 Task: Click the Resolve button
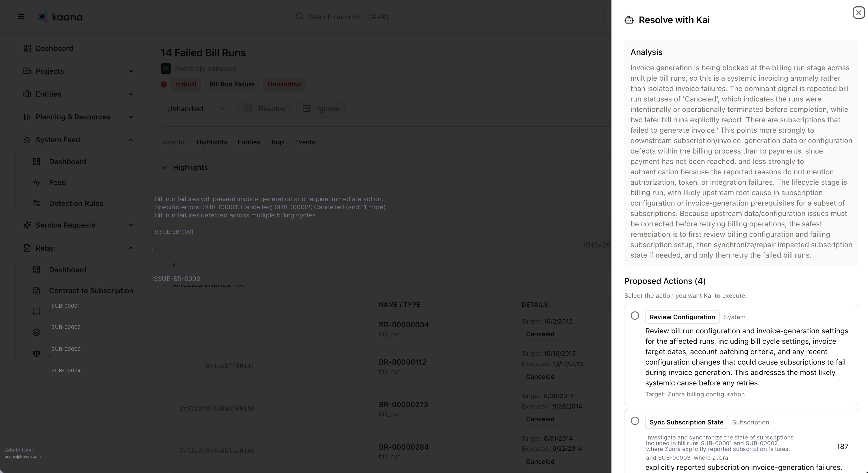(264, 109)
